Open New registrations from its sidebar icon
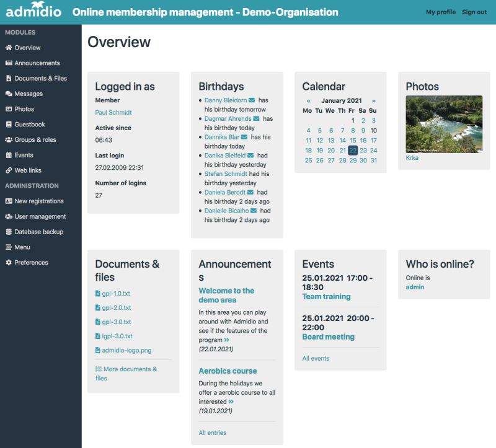 click(9, 201)
